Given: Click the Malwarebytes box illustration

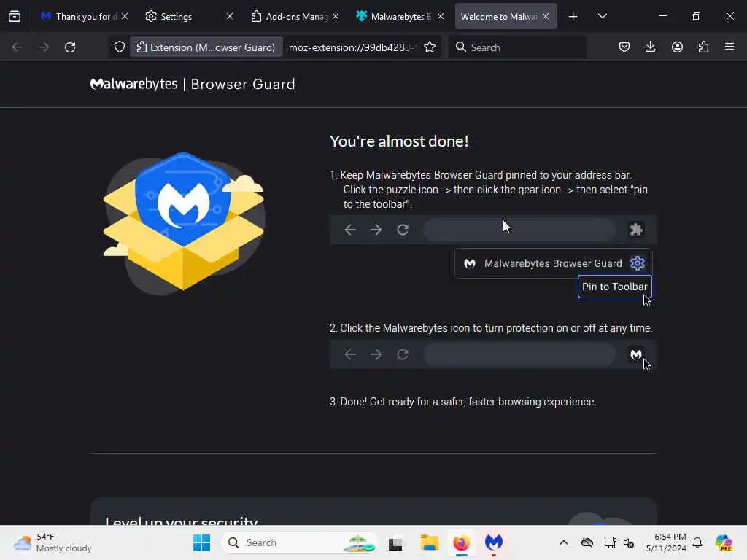Looking at the screenshot, I should coord(183,222).
